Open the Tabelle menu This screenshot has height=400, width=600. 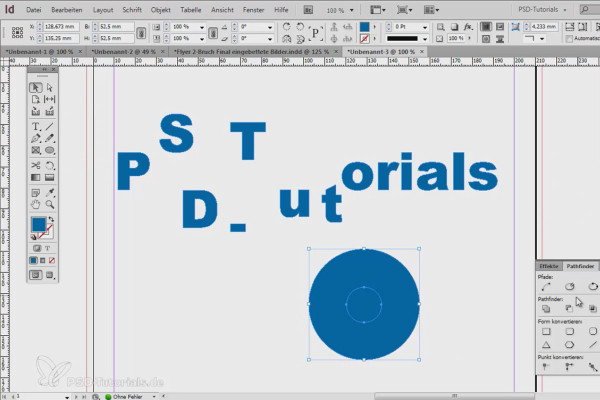tap(191, 10)
